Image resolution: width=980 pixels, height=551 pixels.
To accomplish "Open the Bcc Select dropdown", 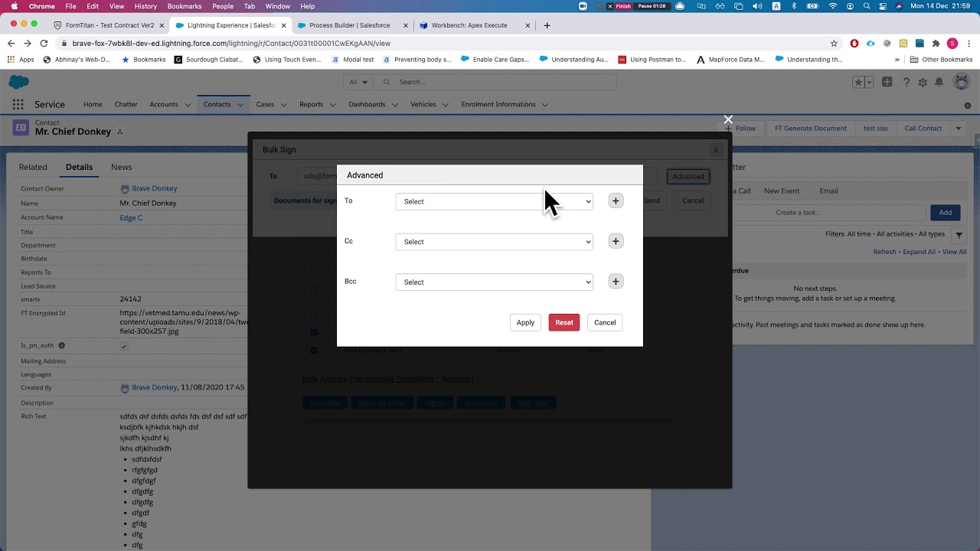I will (x=494, y=282).
